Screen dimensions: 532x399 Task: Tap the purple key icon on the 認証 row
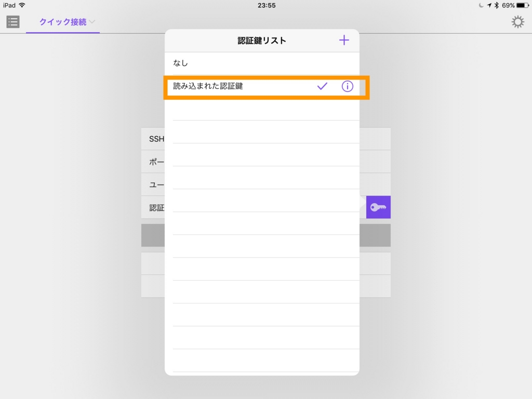click(378, 207)
